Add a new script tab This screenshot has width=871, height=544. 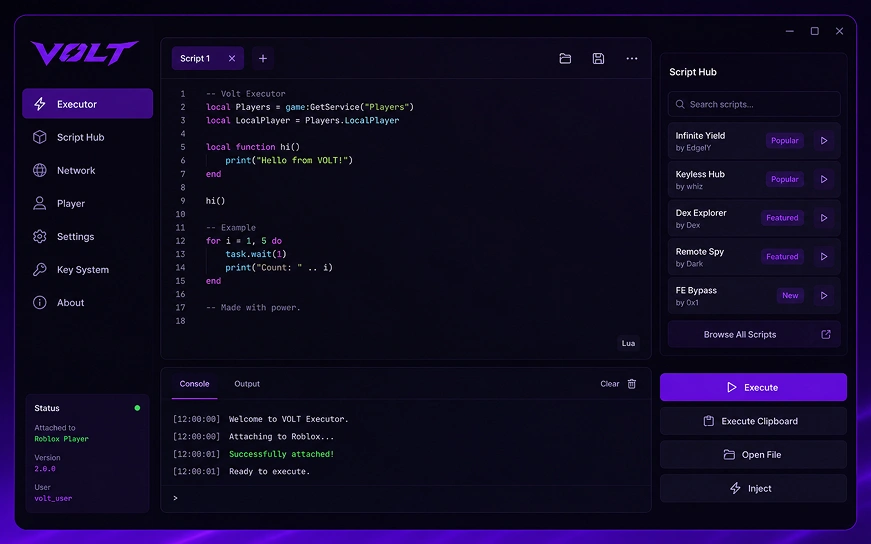[263, 58]
